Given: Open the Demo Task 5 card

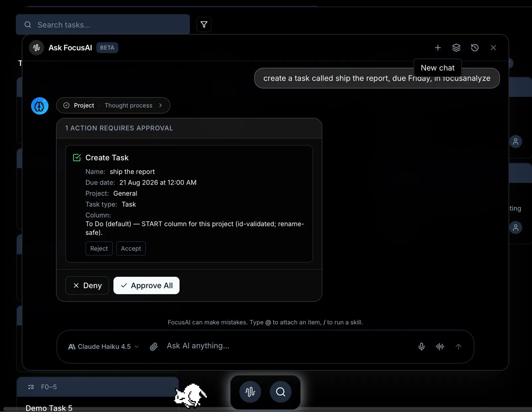Looking at the screenshot, I should pyautogui.click(x=49, y=408).
